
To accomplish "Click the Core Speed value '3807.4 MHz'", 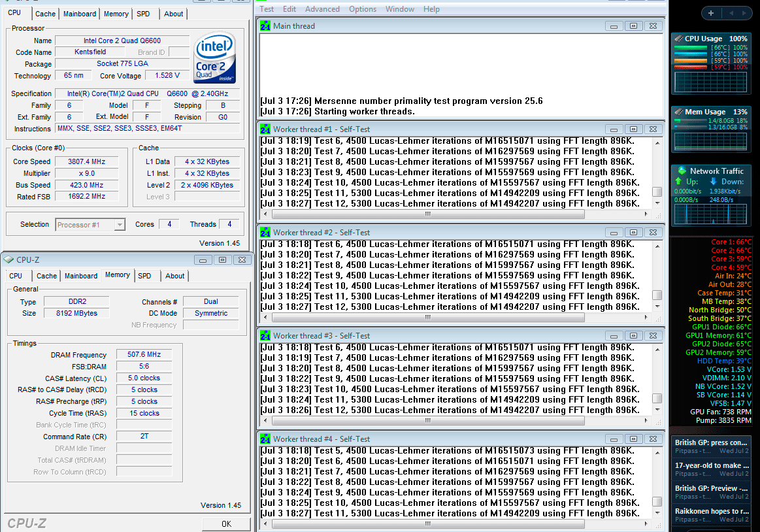I will (87, 161).
